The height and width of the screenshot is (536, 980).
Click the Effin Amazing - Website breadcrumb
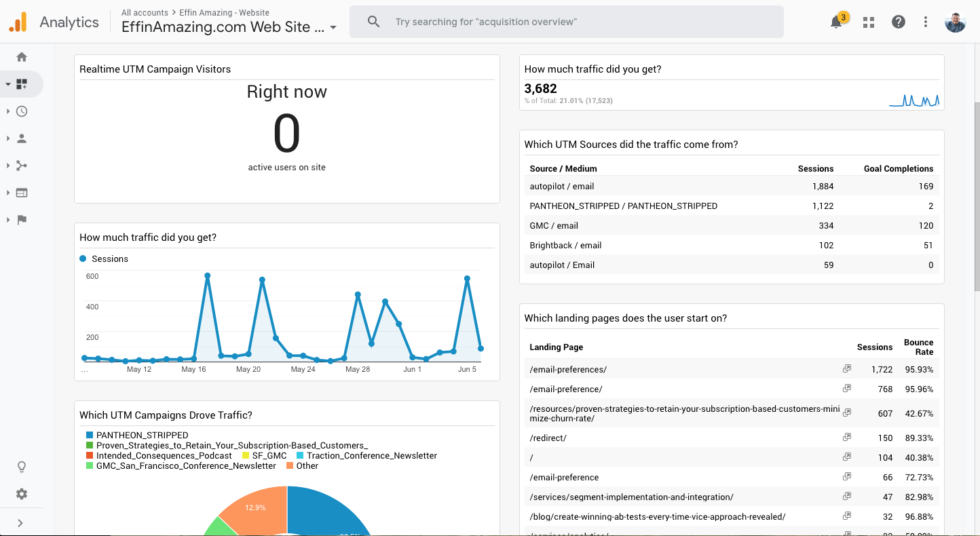click(224, 12)
